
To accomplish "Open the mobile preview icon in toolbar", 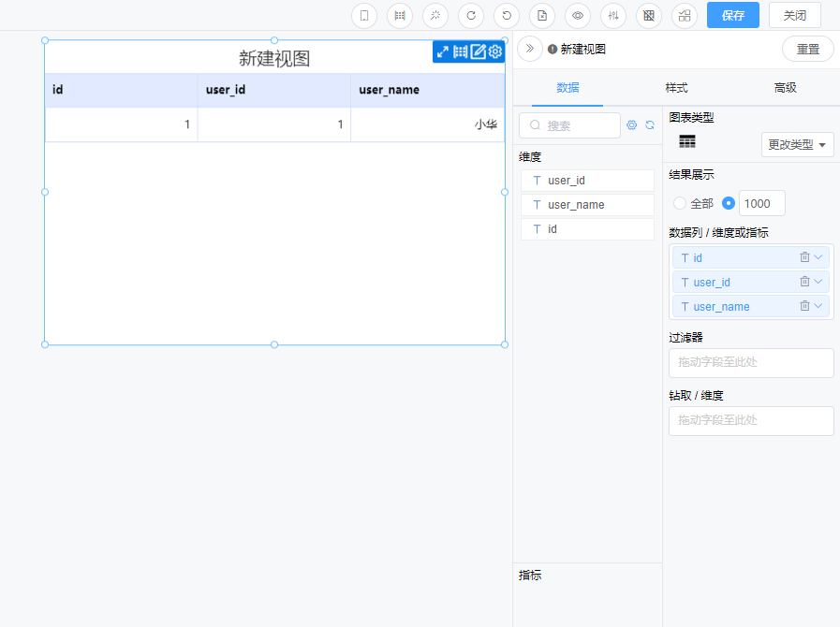I will click(x=363, y=16).
